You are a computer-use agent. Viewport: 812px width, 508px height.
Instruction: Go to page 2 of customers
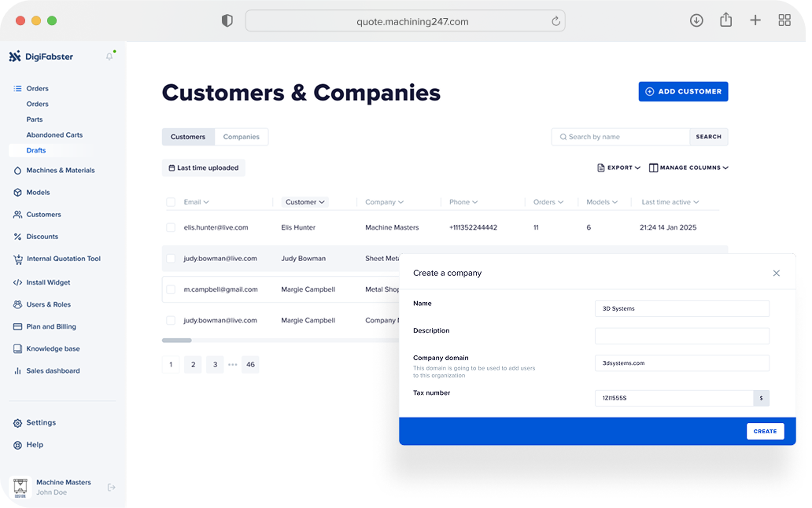click(193, 365)
